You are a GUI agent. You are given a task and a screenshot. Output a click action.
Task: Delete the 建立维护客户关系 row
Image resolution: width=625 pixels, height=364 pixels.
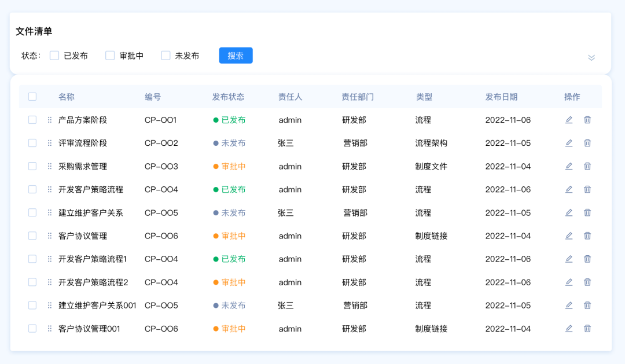coord(587,212)
